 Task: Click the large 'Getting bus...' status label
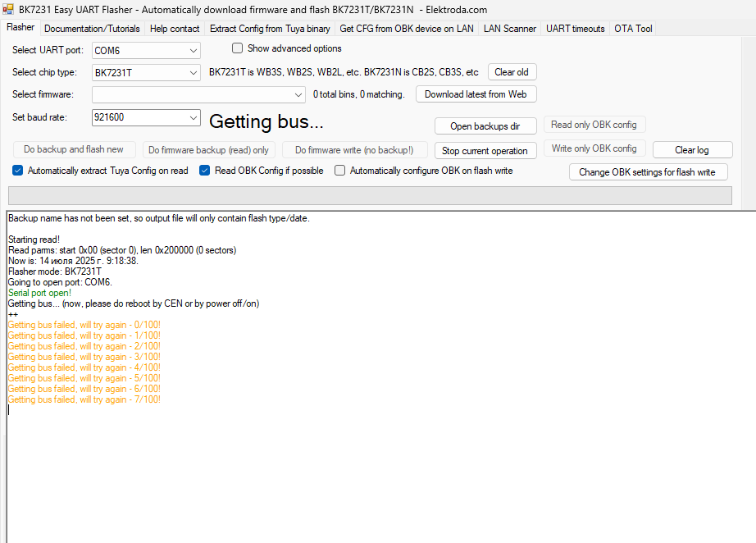click(266, 121)
